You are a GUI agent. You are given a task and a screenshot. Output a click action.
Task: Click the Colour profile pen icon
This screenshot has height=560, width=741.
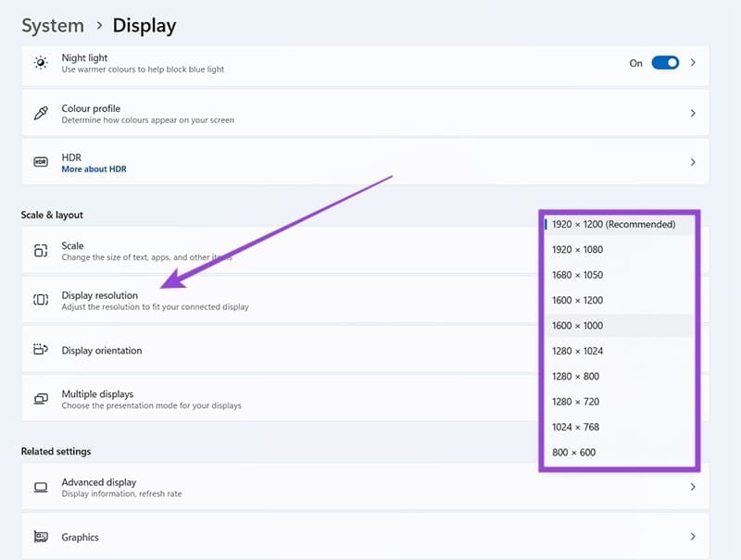(40, 113)
